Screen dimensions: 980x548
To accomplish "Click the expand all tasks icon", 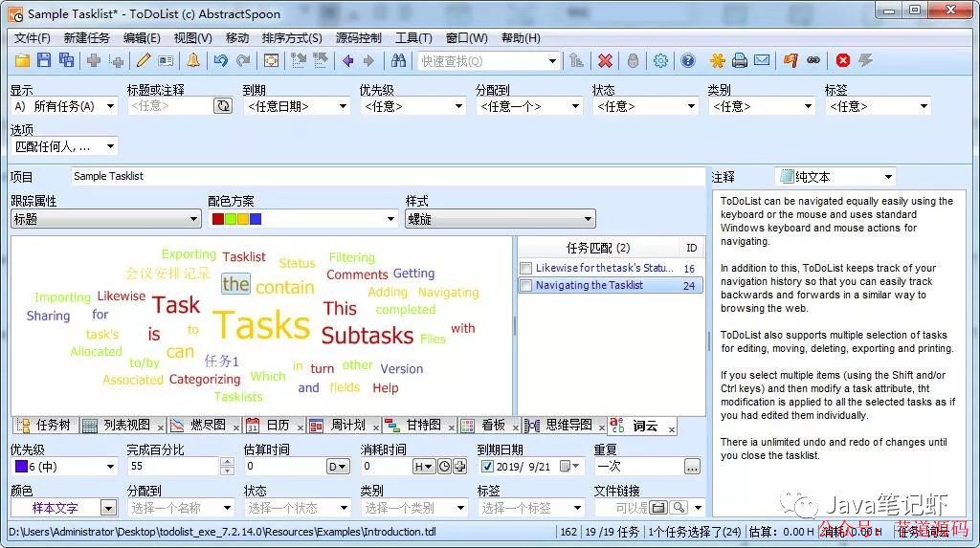I will [x=299, y=60].
